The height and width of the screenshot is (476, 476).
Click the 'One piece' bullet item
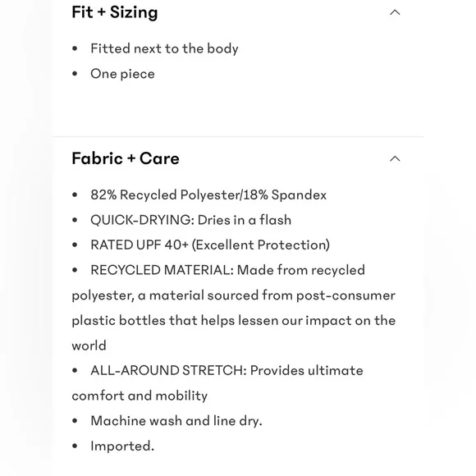click(122, 74)
